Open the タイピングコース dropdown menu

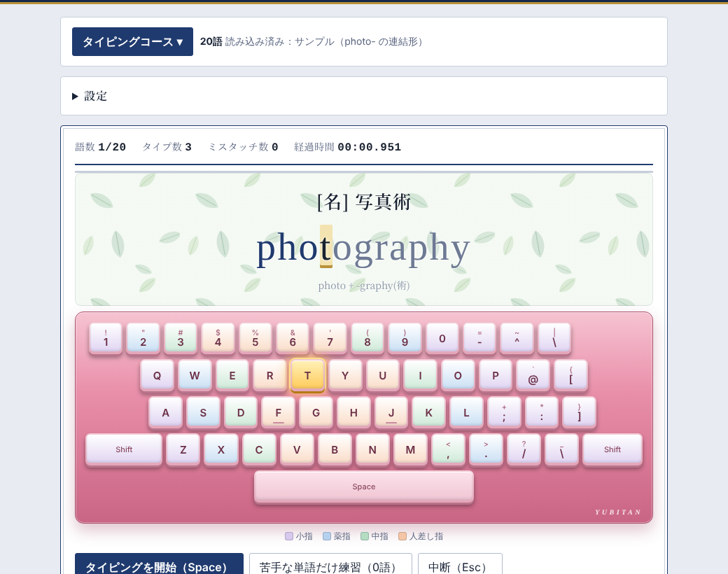point(132,42)
